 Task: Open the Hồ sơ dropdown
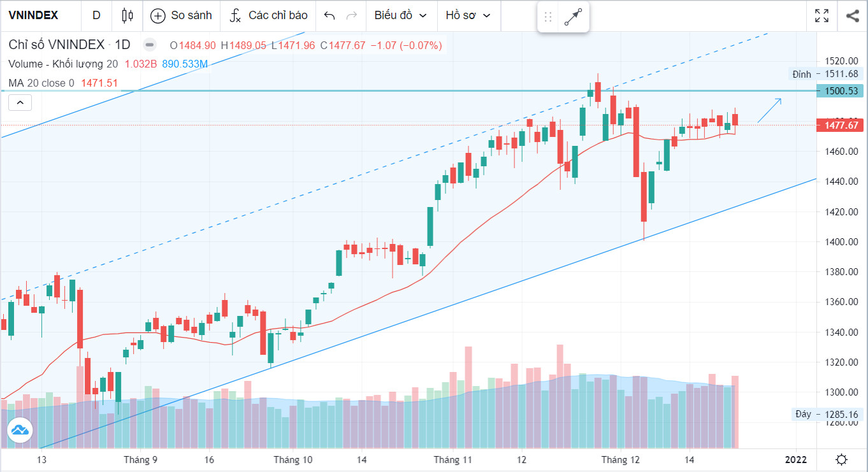click(468, 15)
